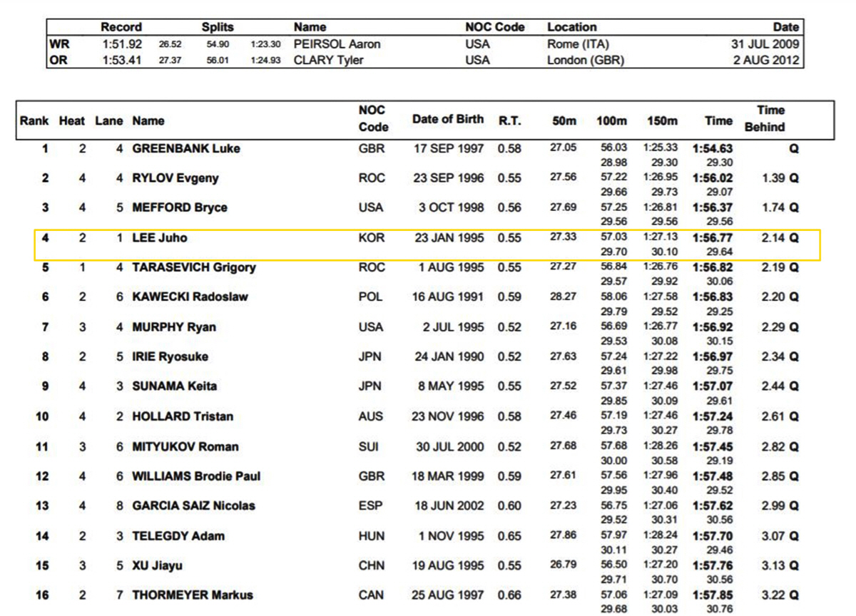Select the name GREENBANK Luke

[x=185, y=149]
